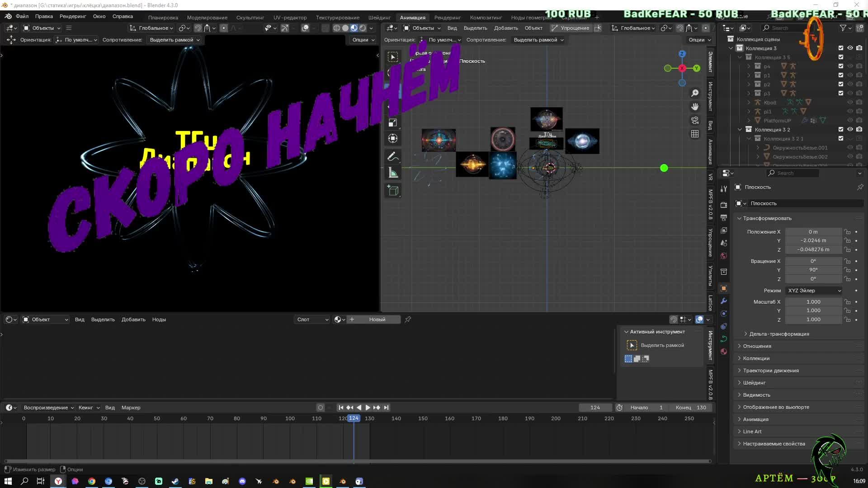Toggle camera view in viewport

(x=695, y=120)
